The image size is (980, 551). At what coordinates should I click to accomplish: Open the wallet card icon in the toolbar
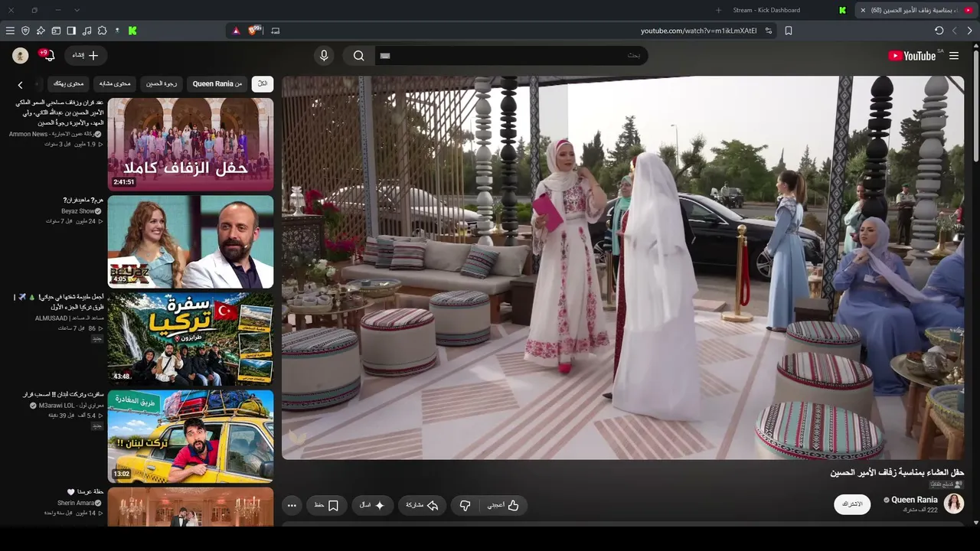pyautogui.click(x=56, y=31)
